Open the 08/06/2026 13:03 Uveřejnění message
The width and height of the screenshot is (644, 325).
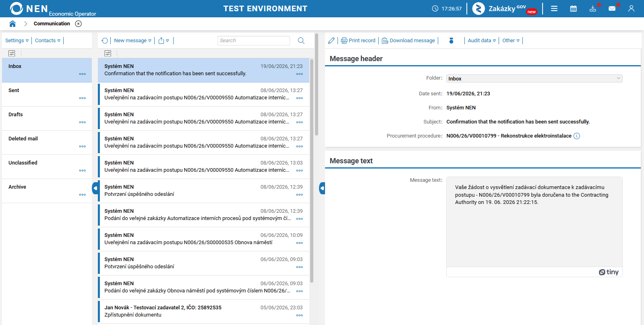click(x=203, y=167)
